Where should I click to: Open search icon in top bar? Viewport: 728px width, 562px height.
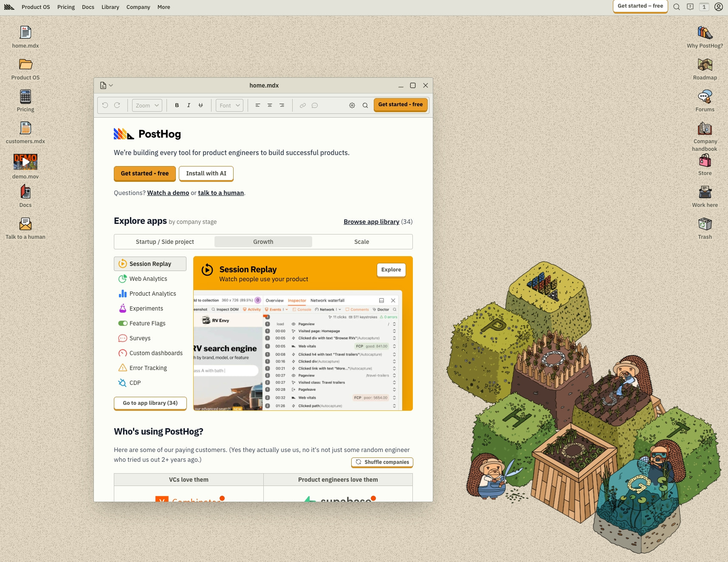(677, 7)
